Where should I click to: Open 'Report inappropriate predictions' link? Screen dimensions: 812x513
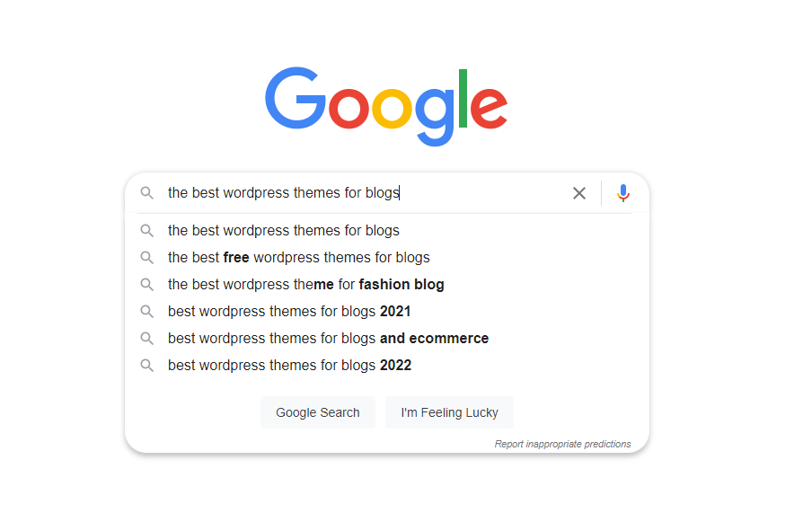[x=562, y=444]
